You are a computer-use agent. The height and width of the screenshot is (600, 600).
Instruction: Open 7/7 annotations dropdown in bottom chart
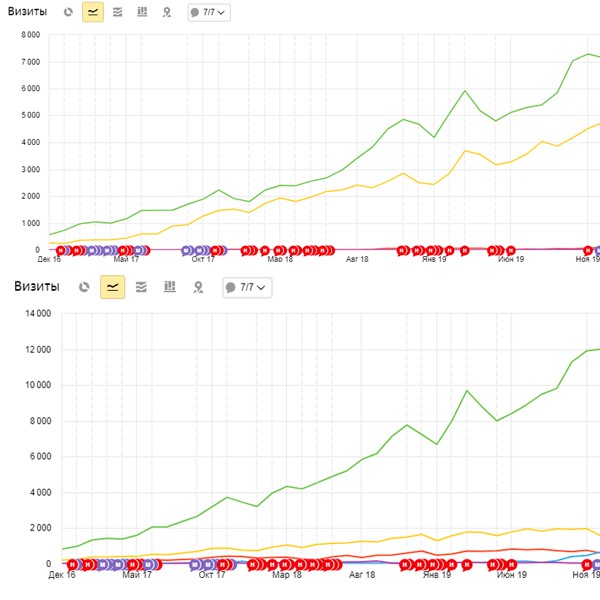tap(247, 287)
